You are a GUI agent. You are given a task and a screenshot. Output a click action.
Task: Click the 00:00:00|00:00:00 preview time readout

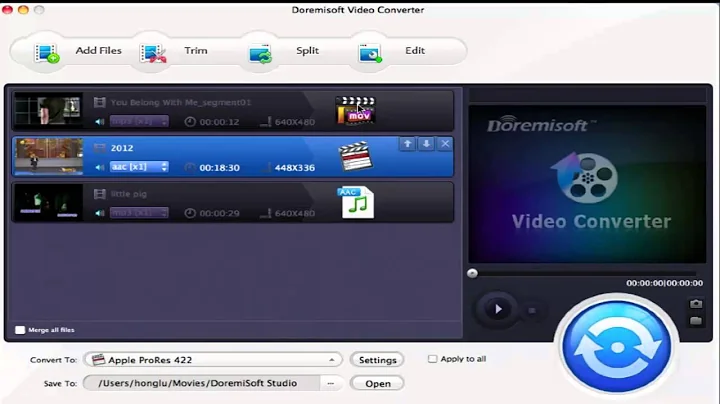(x=664, y=283)
